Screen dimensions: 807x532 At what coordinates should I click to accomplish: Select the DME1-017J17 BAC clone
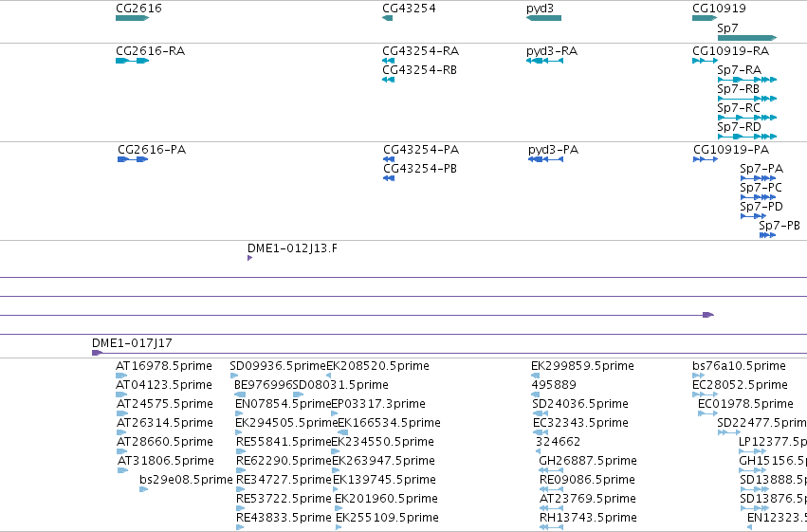point(449,353)
